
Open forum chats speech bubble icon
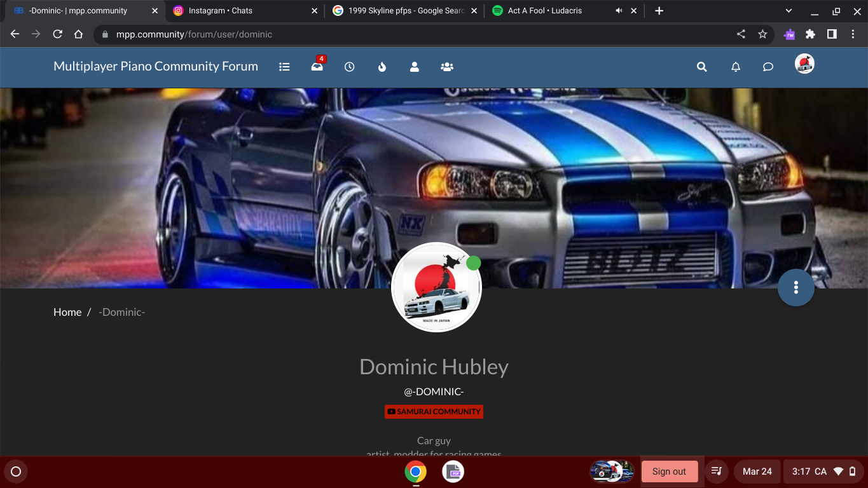[x=768, y=67]
